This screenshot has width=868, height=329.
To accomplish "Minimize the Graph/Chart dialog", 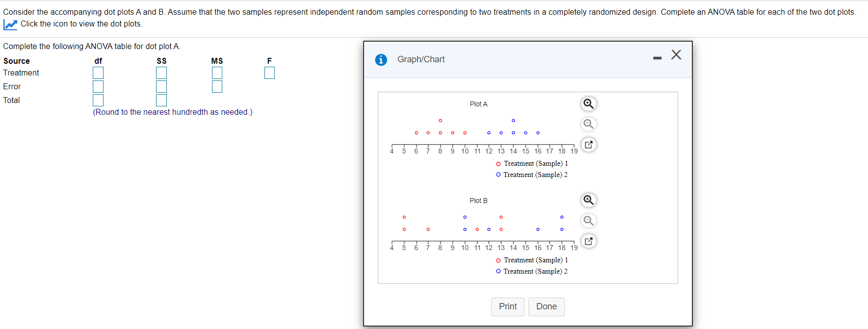I will click(x=657, y=57).
